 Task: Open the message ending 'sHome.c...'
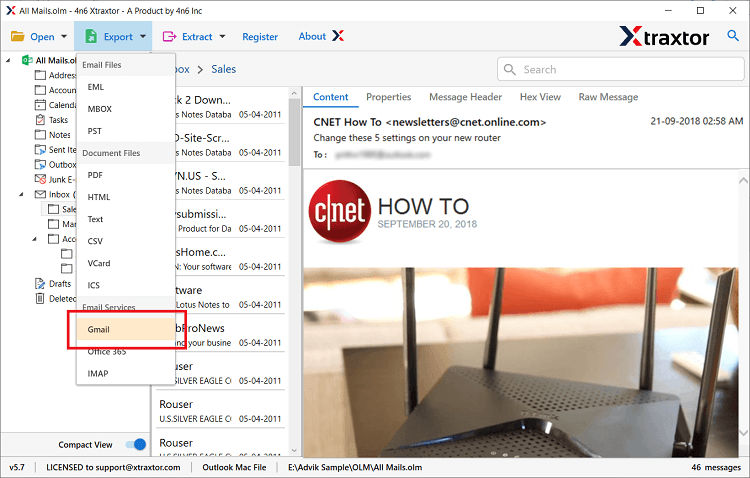click(220, 259)
